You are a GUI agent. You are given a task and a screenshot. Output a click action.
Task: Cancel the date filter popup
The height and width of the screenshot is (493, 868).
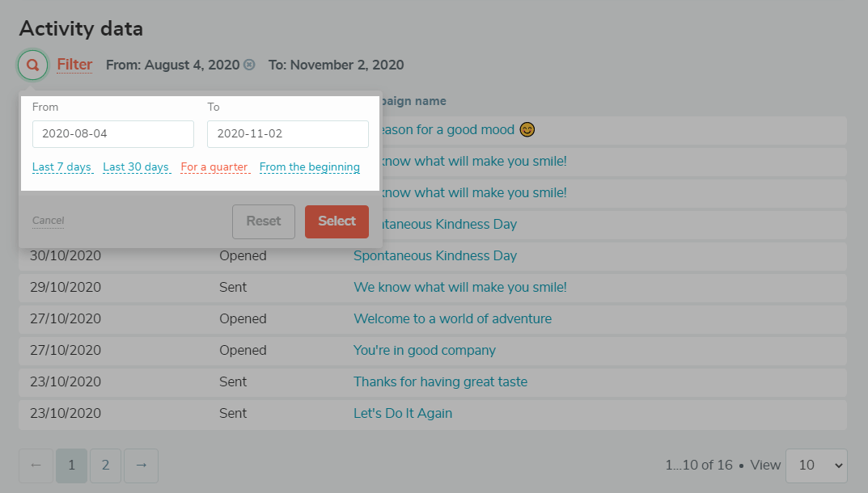click(x=48, y=221)
